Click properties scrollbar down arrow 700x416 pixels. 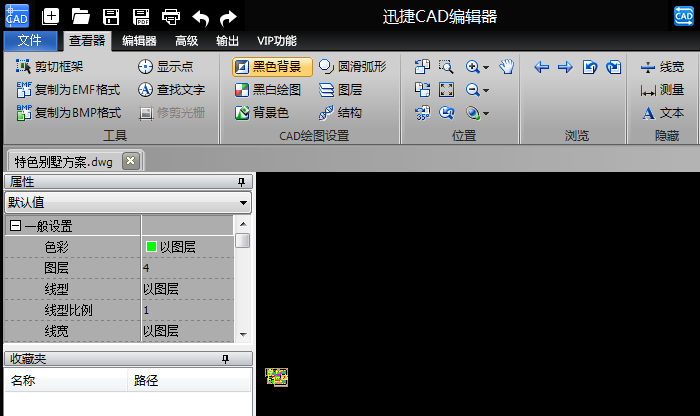point(243,334)
